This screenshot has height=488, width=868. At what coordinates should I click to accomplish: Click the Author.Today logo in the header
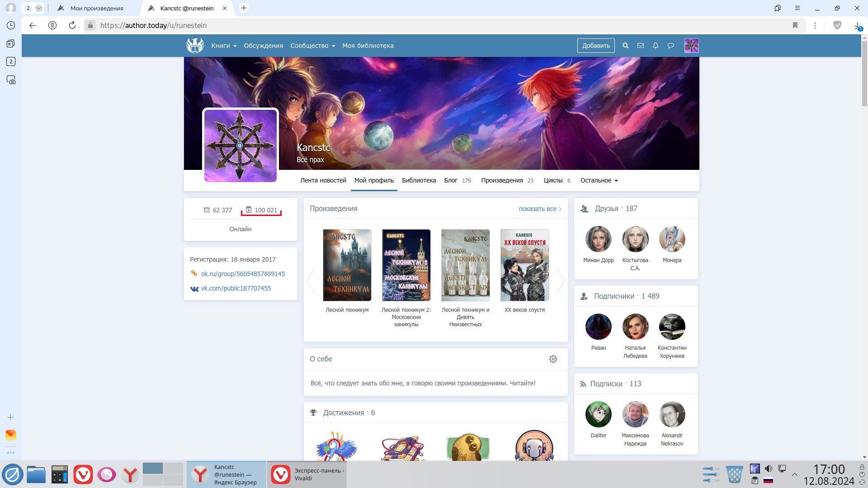pos(195,46)
